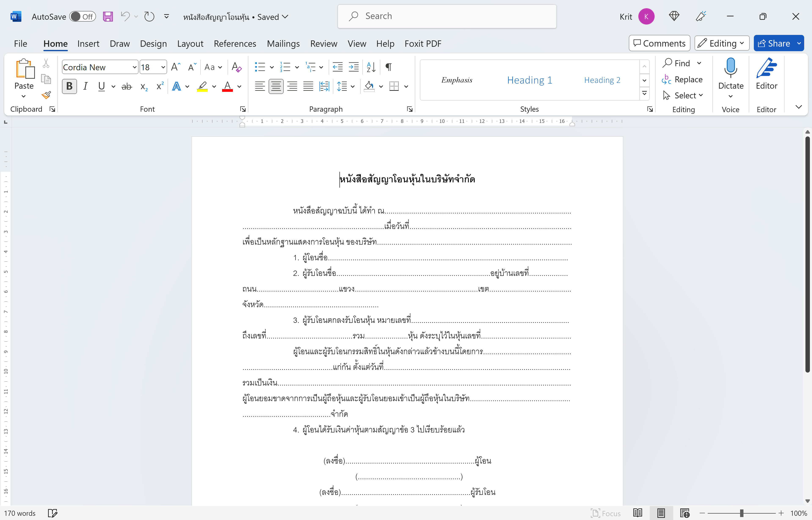Screen dimensions: 812x520
Task: Select the Format Painter brush
Action: pyautogui.click(x=46, y=95)
